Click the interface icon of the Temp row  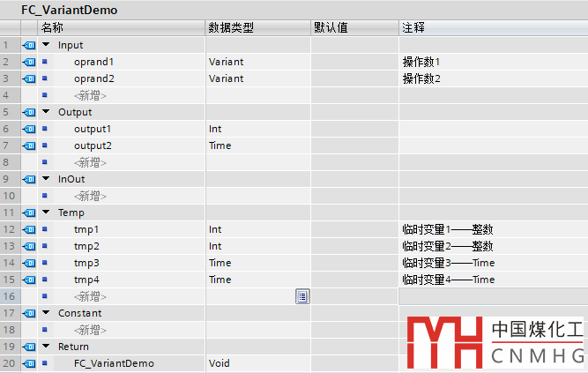click(29, 213)
